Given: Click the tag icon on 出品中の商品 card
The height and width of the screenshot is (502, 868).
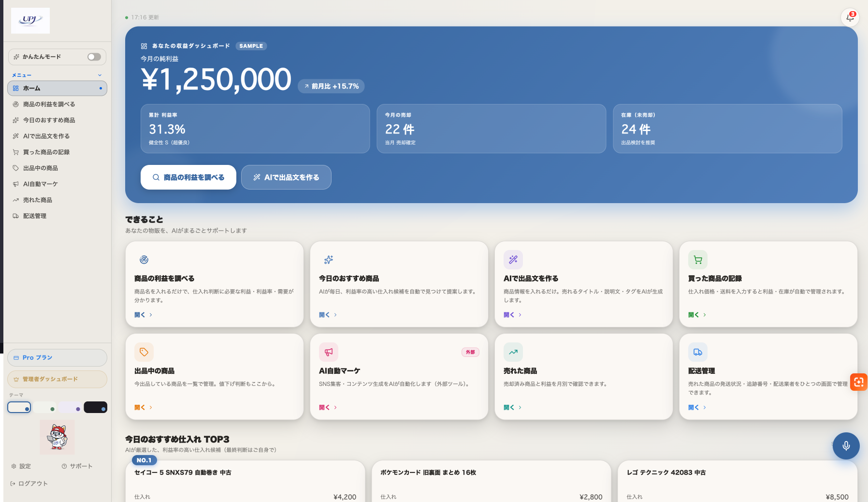Looking at the screenshot, I should [x=144, y=352].
